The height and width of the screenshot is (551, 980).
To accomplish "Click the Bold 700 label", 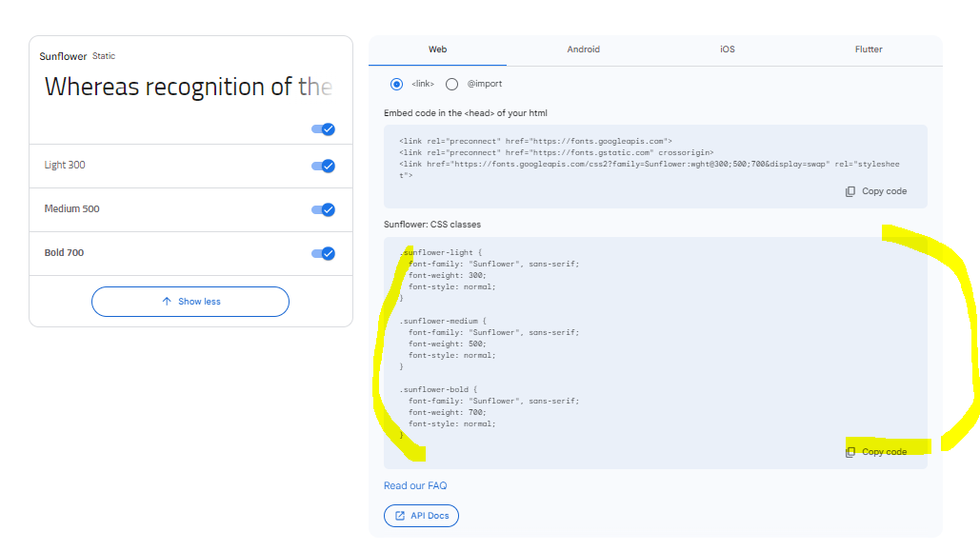I will tap(64, 252).
